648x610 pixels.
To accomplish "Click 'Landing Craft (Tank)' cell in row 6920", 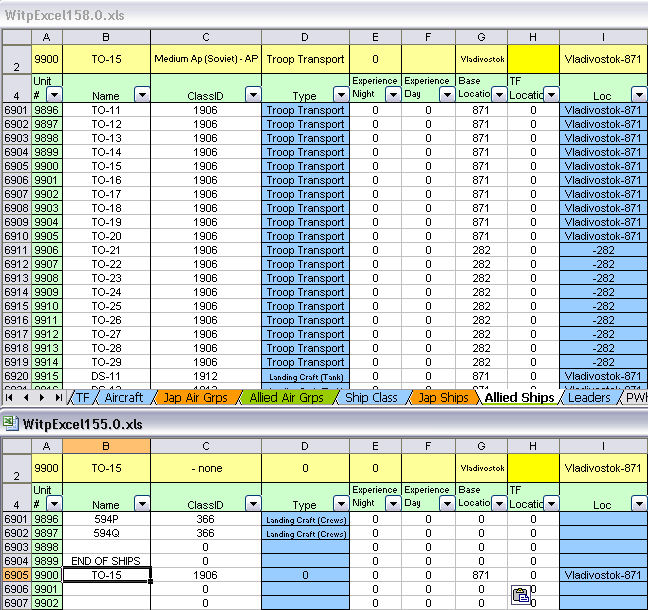I will (305, 376).
